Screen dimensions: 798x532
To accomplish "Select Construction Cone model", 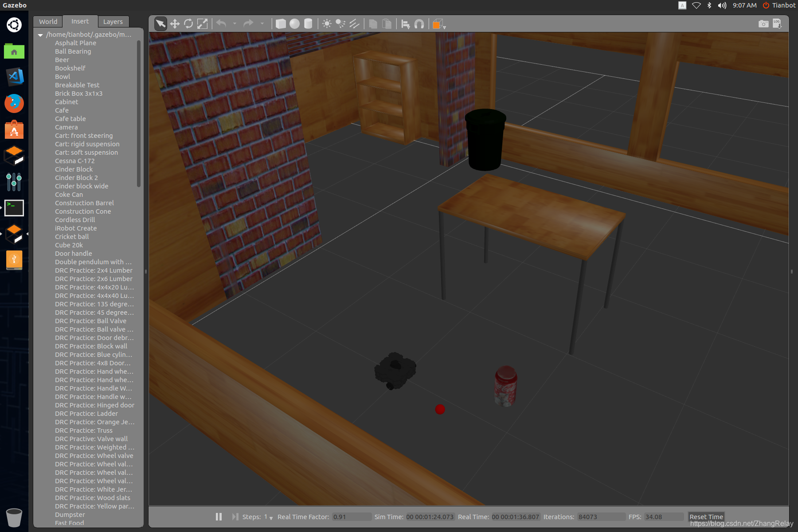I will 83,211.
